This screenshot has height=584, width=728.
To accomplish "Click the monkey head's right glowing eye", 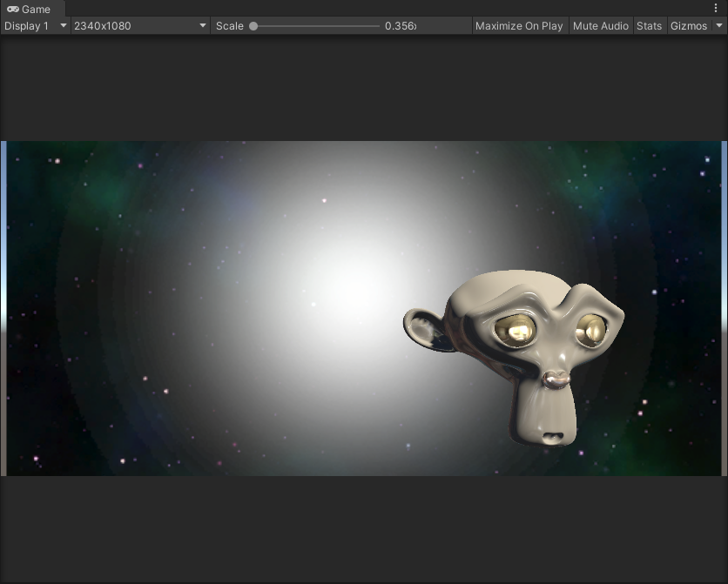I will pos(592,330).
